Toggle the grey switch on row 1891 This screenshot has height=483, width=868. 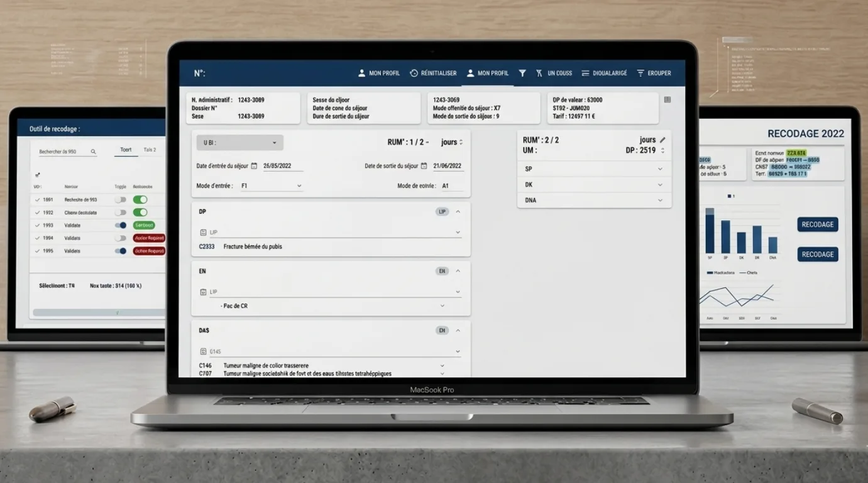120,199
